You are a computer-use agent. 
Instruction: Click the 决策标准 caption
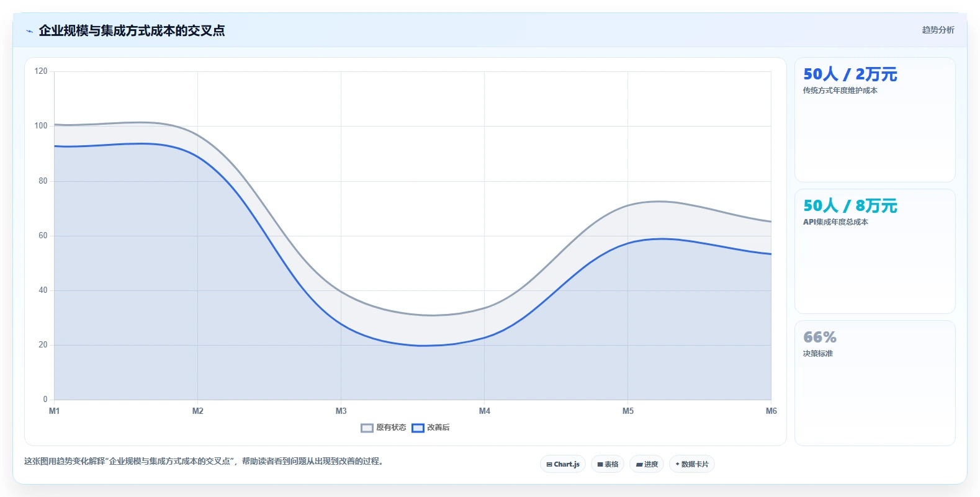point(818,354)
